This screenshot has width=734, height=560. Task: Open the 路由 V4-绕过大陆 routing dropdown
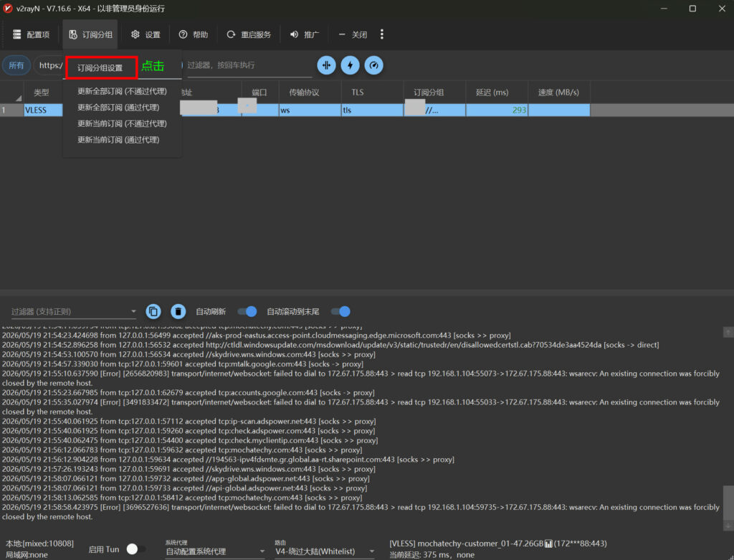[325, 551]
